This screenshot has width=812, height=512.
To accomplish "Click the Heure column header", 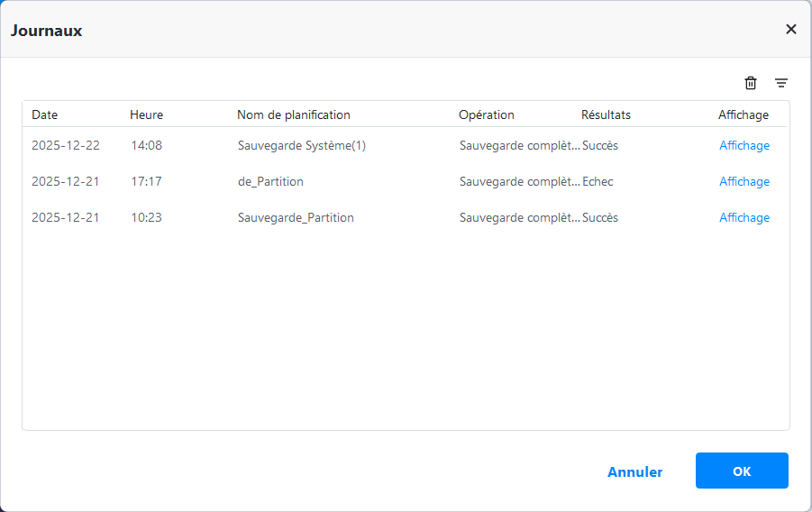I will (x=146, y=114).
